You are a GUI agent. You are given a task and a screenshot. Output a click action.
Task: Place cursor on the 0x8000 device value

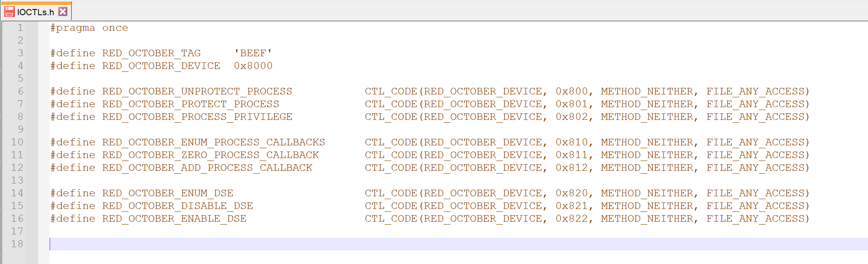[253, 66]
